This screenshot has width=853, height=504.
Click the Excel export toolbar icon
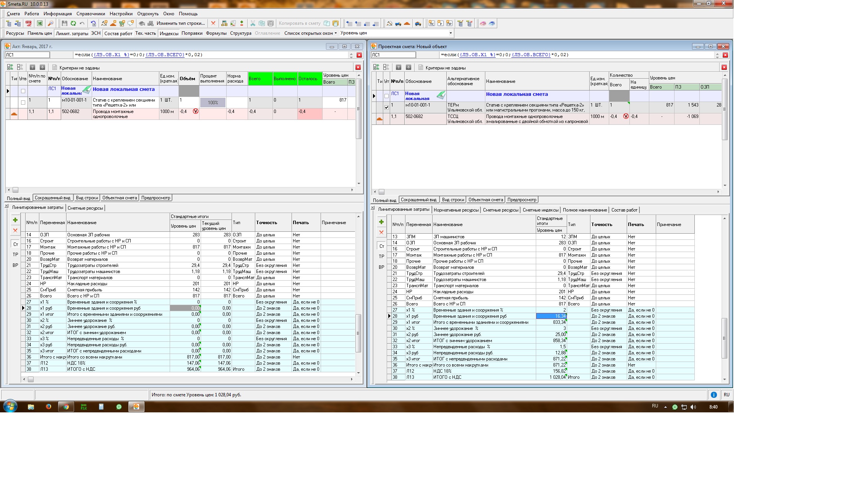tap(39, 23)
